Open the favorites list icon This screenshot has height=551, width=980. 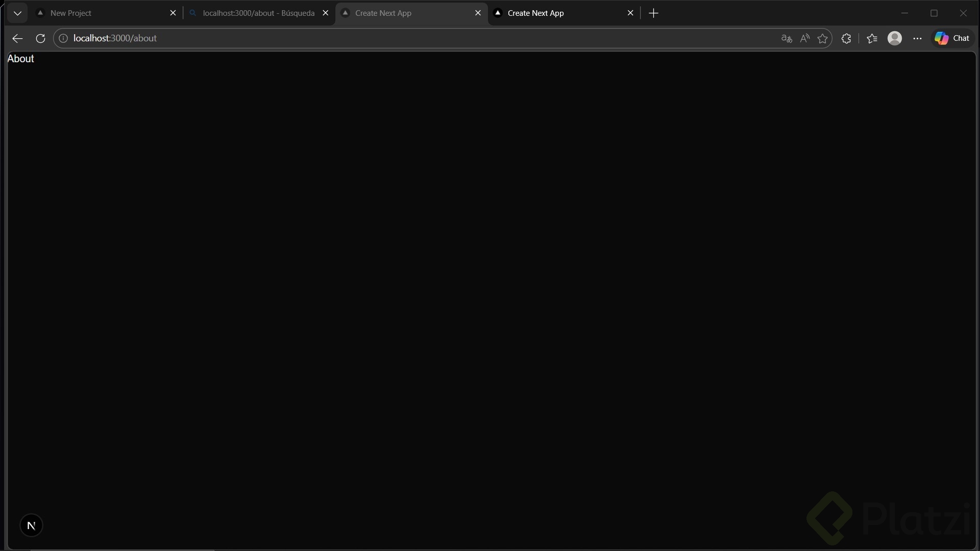coord(872,38)
